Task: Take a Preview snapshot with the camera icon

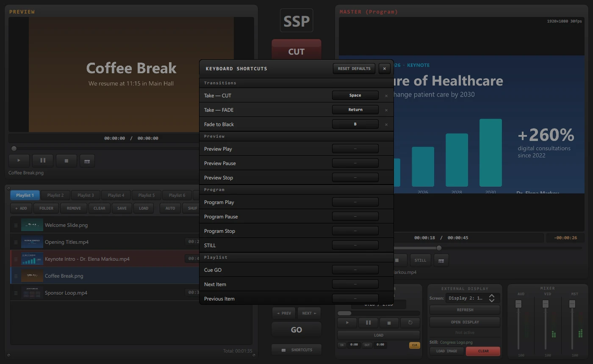Action: (87, 161)
